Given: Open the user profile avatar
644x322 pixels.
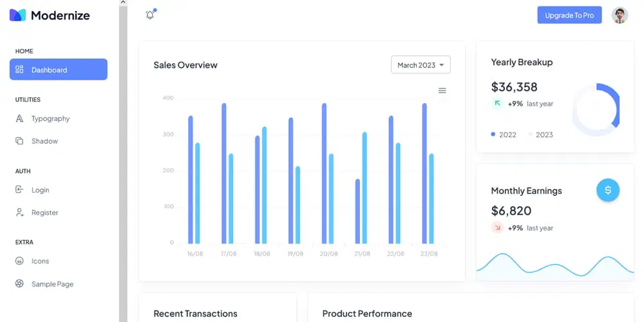Looking at the screenshot, I should 620,15.
